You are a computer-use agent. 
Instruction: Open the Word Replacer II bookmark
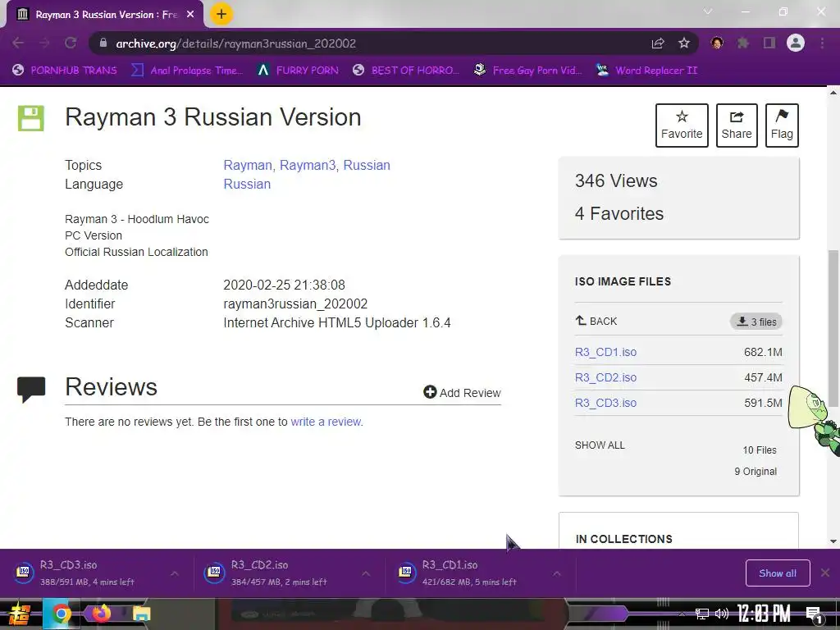[646, 71]
